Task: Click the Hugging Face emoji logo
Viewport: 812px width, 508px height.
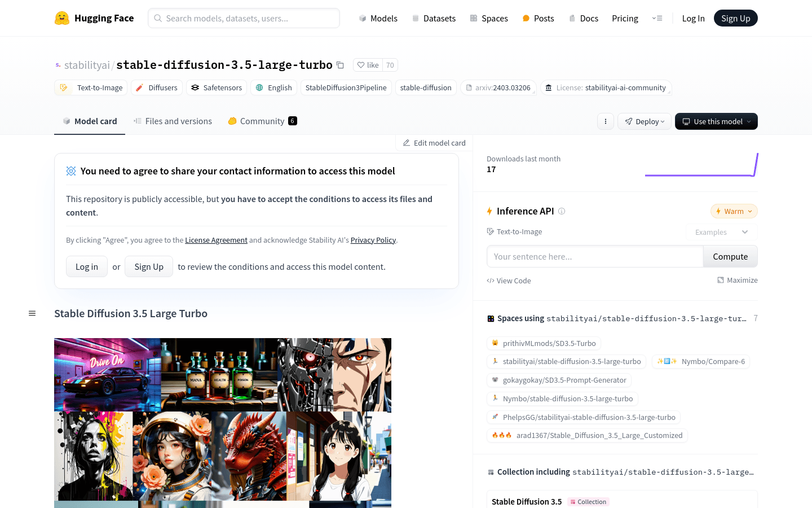Action: tap(62, 18)
